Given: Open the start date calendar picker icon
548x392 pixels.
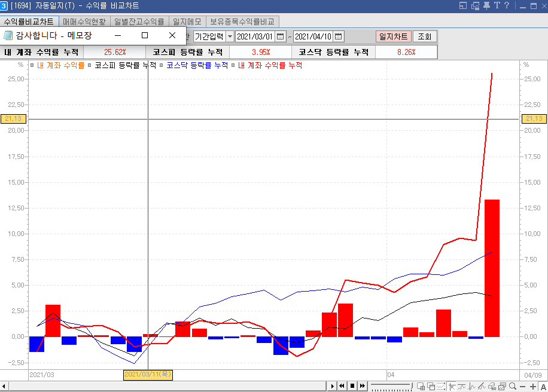Looking at the screenshot, I should (x=280, y=36).
